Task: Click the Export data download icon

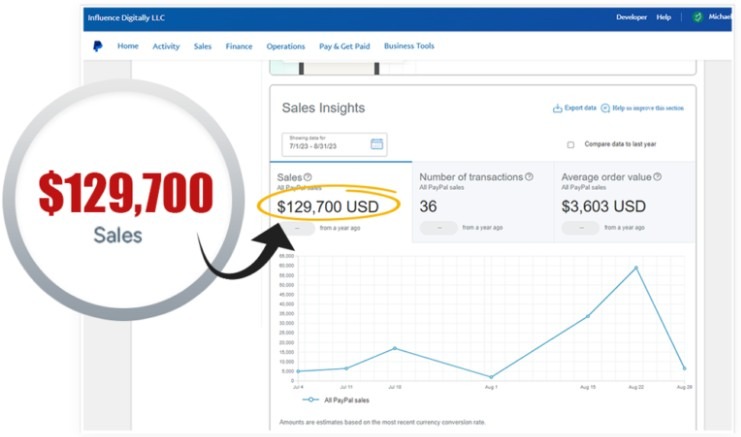Action: click(x=557, y=108)
